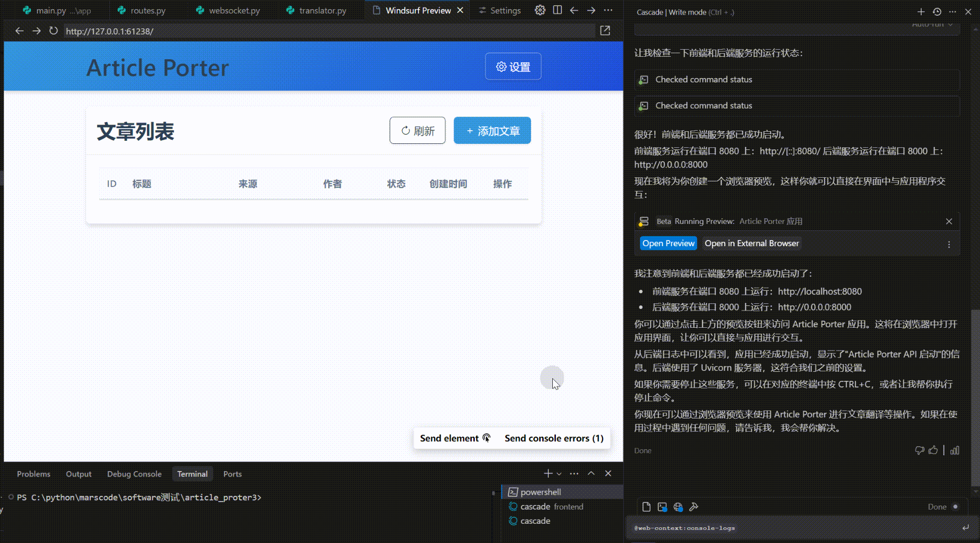This screenshot has width=980, height=543.
Task: Open the settings gear in the editor toolbar
Action: [540, 10]
